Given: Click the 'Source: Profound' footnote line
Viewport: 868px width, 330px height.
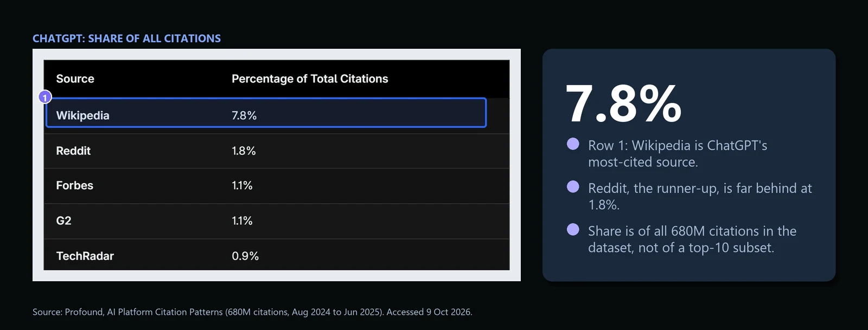Looking at the screenshot, I should (252, 312).
